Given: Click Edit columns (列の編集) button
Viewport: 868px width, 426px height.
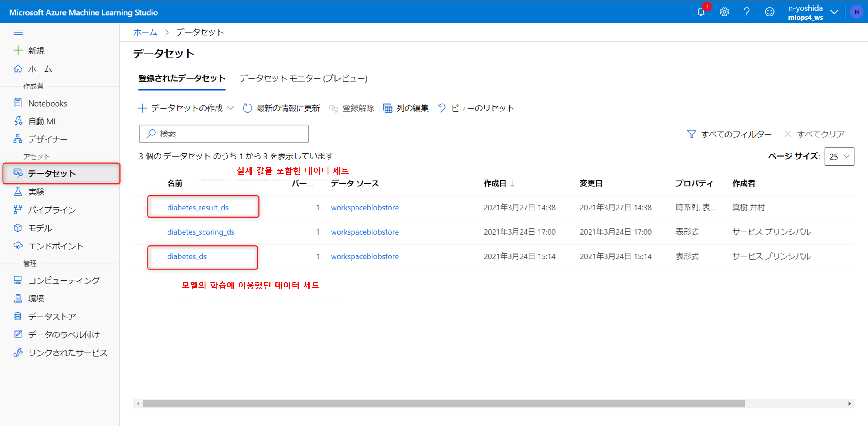Looking at the screenshot, I should point(406,108).
